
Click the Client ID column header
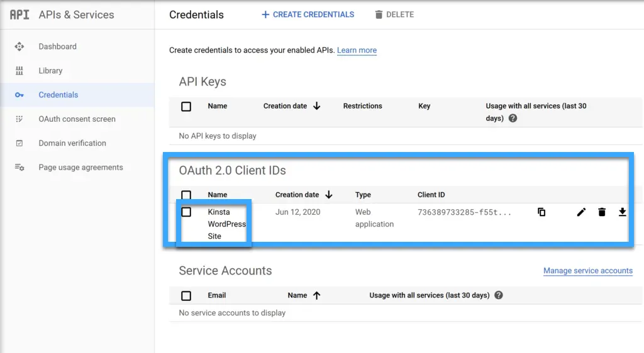[431, 195]
